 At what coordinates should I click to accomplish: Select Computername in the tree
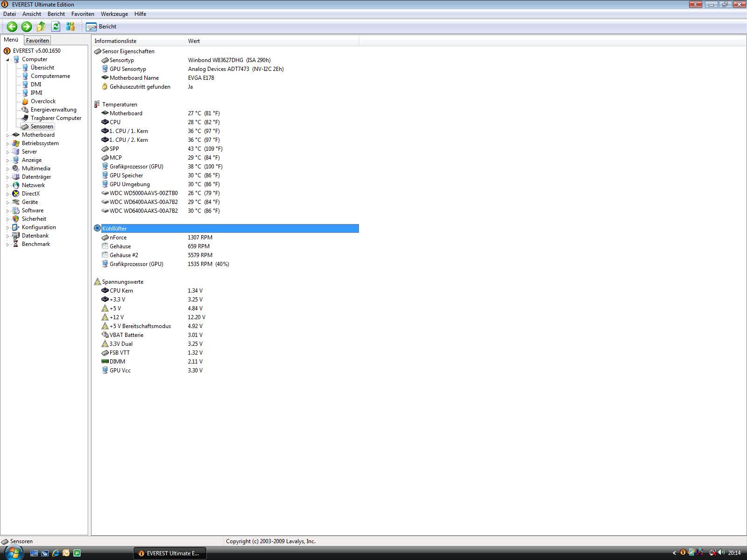[x=50, y=76]
